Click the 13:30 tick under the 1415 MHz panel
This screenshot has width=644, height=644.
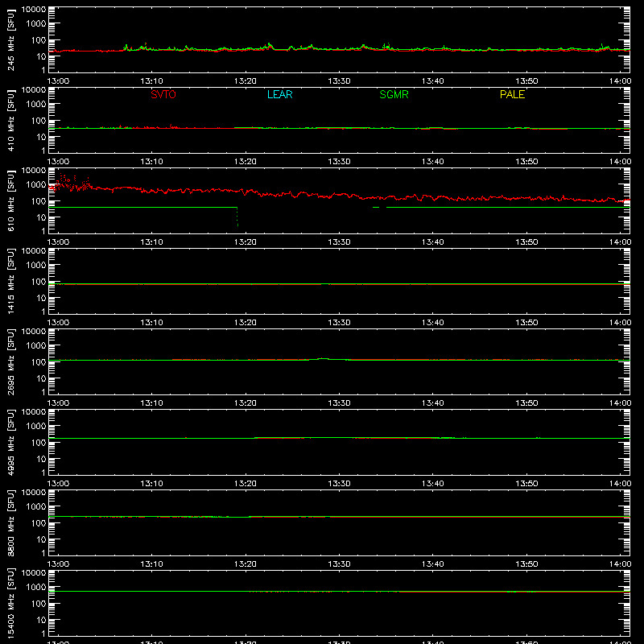[x=339, y=323]
